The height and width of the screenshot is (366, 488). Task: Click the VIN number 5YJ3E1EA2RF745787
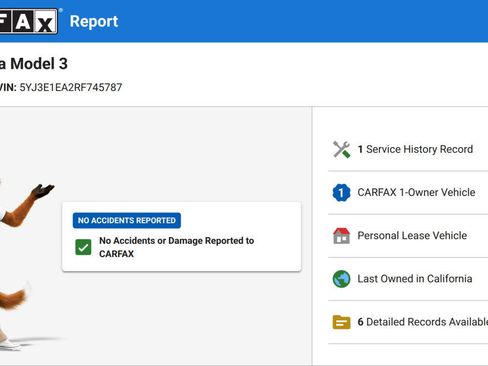71,87
